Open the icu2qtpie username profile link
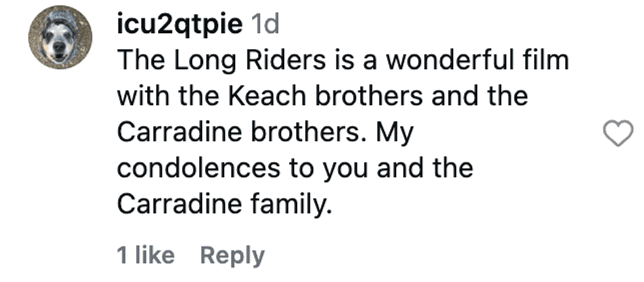This screenshot has height=282, width=644. [181, 26]
